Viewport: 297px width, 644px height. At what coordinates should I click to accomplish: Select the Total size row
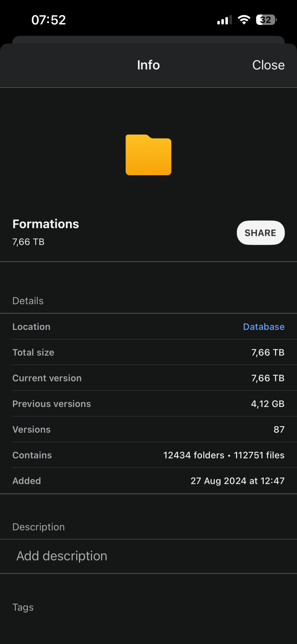[x=148, y=352]
